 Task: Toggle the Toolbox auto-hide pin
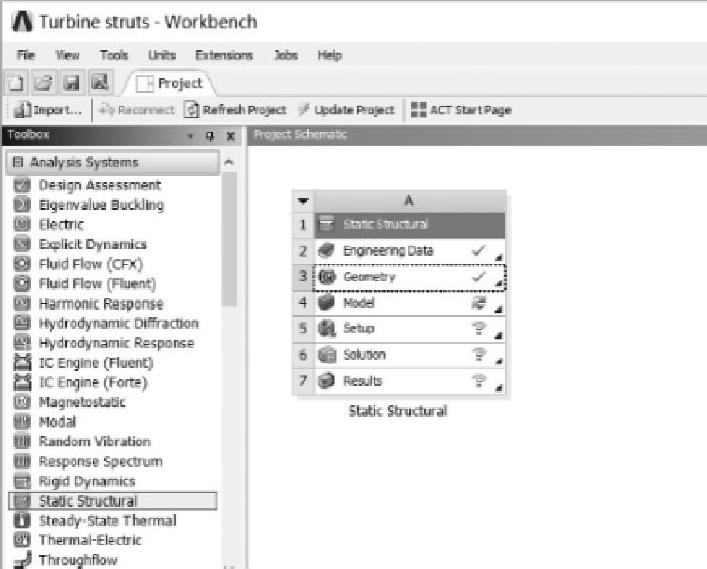pyautogui.click(x=210, y=136)
